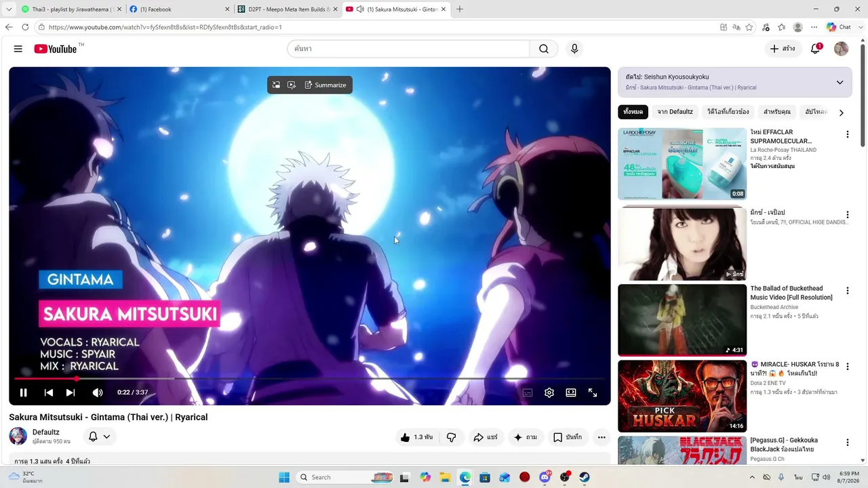Image resolution: width=868 pixels, height=488 pixels.
Task: Select the สำหรับคุณ filter chip
Action: click(x=777, y=112)
